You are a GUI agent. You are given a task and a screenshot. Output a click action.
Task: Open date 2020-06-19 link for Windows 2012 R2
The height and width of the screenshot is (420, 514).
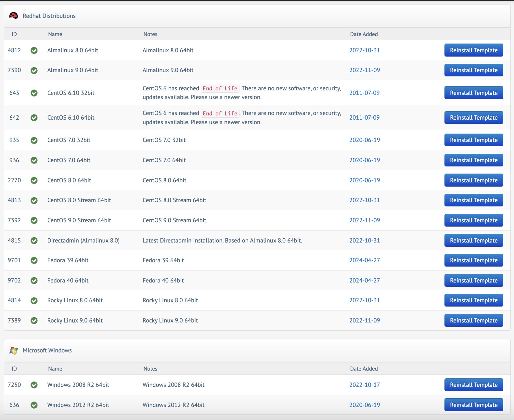coord(365,405)
